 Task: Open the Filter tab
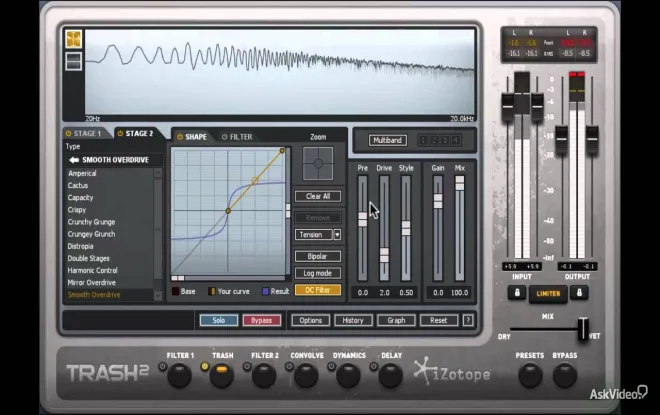tap(241, 137)
